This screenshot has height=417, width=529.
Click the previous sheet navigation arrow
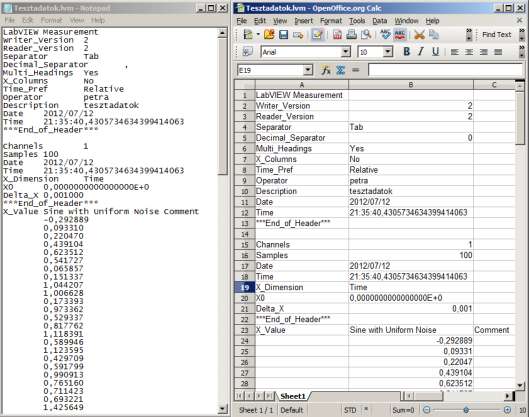pyautogui.click(x=249, y=396)
